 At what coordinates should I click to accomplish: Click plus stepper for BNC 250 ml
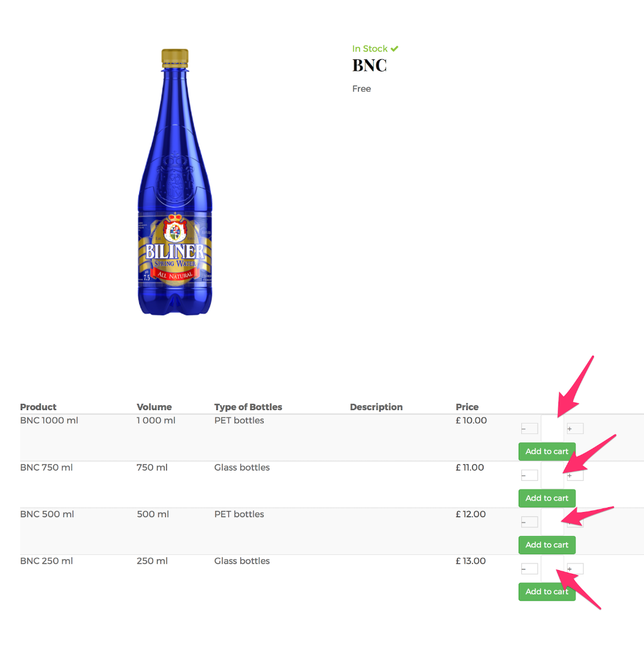pyautogui.click(x=574, y=569)
